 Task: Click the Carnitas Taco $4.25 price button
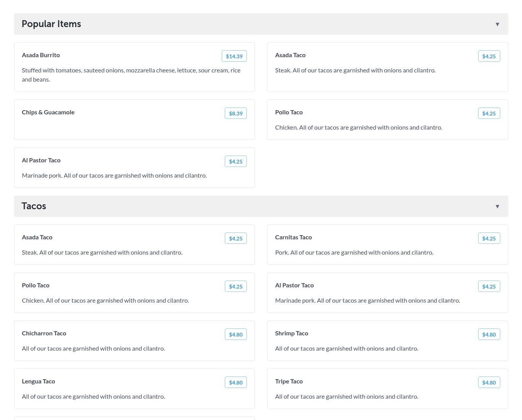489,239
